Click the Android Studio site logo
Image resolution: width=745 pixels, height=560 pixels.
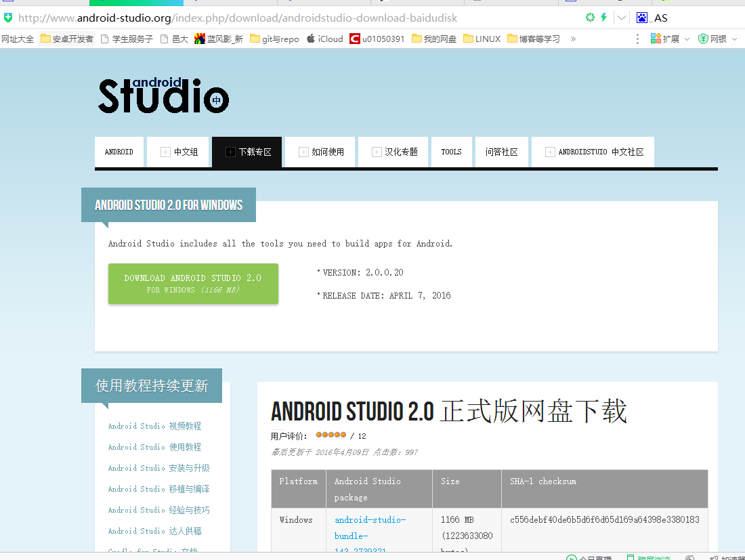(163, 96)
